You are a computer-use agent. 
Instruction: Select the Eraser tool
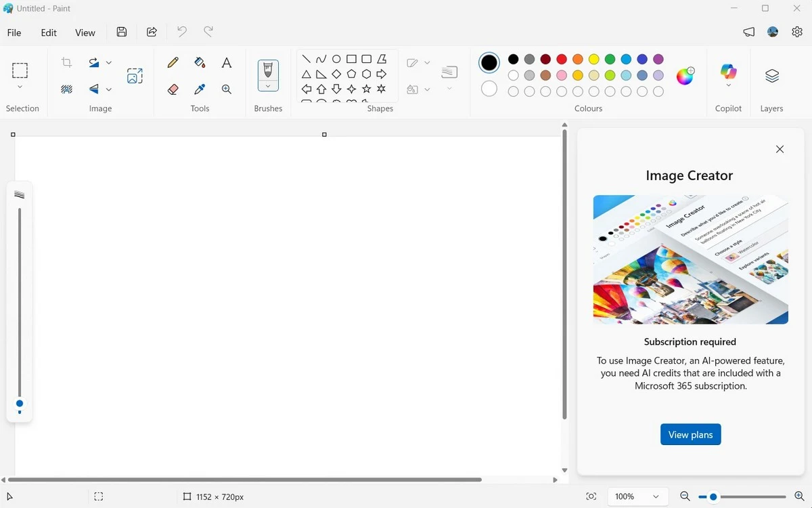[173, 89]
